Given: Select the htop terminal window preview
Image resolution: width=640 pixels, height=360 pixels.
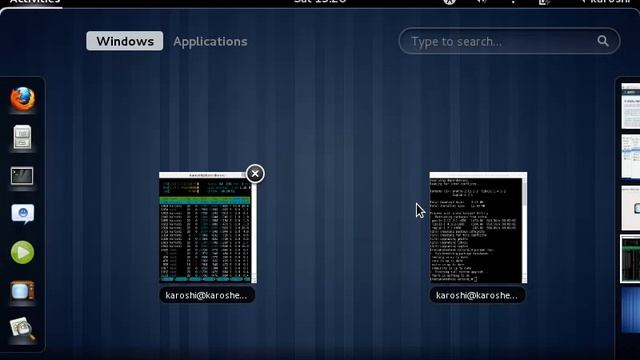Looking at the screenshot, I should [x=208, y=227].
